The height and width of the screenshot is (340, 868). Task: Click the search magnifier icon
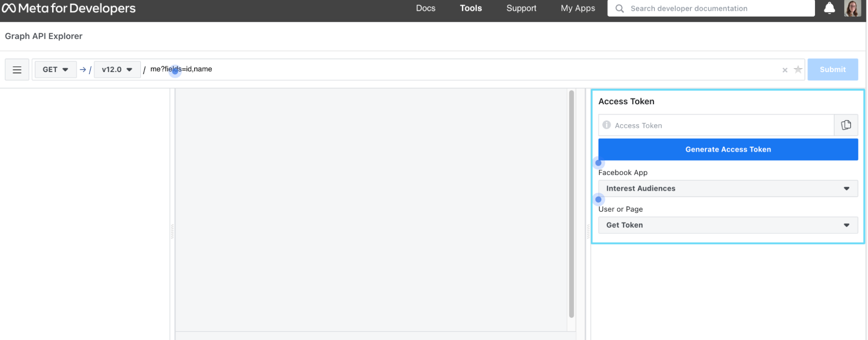(x=620, y=8)
